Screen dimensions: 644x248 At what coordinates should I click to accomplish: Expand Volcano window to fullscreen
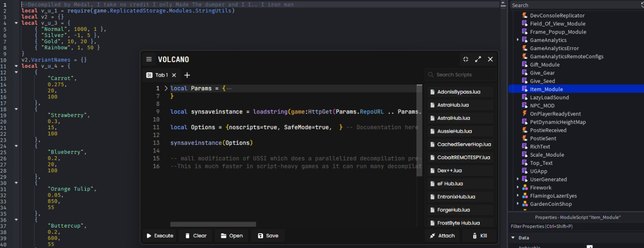[478, 59]
